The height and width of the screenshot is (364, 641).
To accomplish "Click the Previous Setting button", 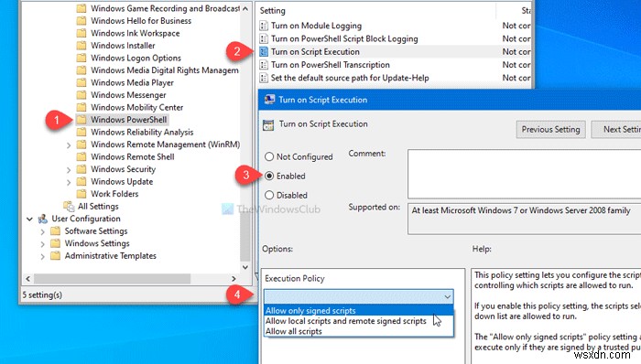I will (550, 129).
